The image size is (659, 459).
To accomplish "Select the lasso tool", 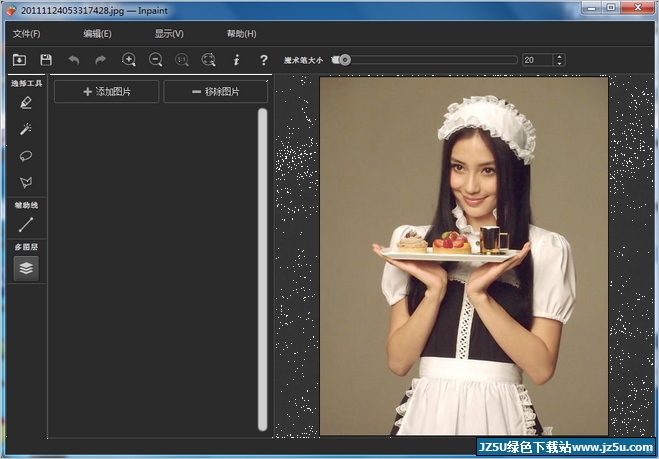I will 26,156.
